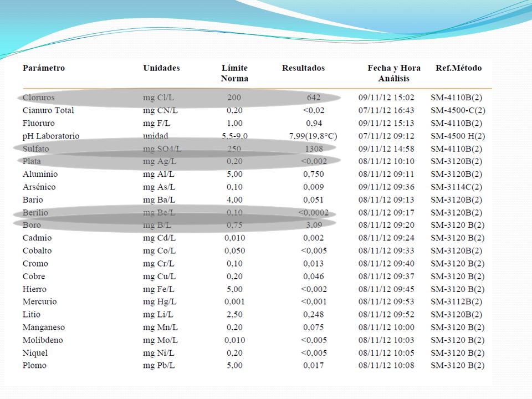Select 'Cadmio' parameter text
This screenshot has height=399, width=532.
tap(37, 238)
